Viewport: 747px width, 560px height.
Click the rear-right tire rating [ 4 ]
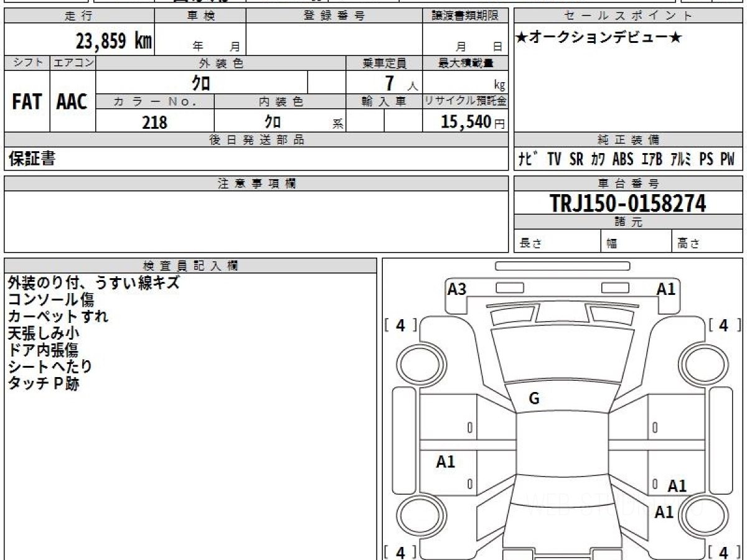(723, 552)
